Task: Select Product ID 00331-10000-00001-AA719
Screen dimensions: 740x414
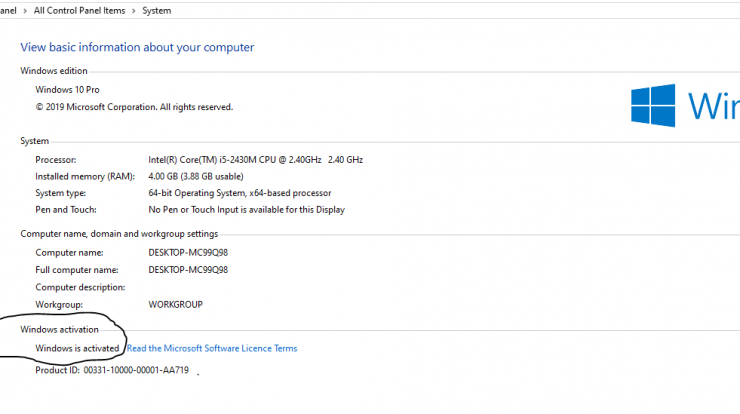Action: [112, 370]
